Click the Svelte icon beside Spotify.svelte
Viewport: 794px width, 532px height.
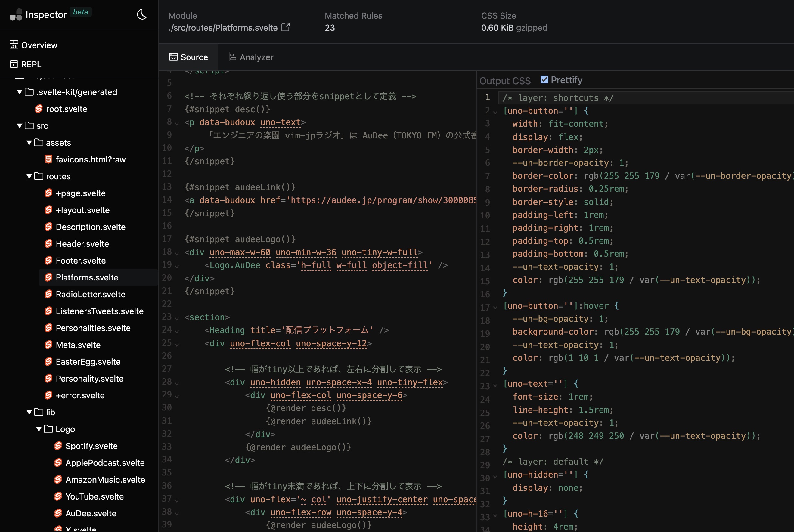coord(58,445)
